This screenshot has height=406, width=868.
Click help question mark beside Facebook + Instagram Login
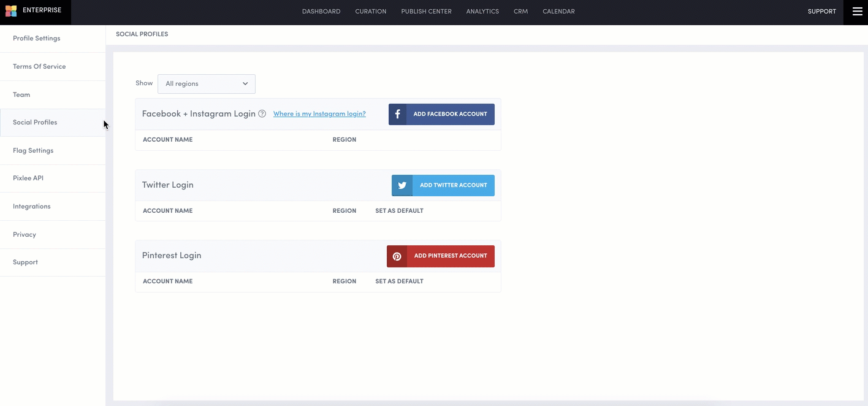point(262,114)
